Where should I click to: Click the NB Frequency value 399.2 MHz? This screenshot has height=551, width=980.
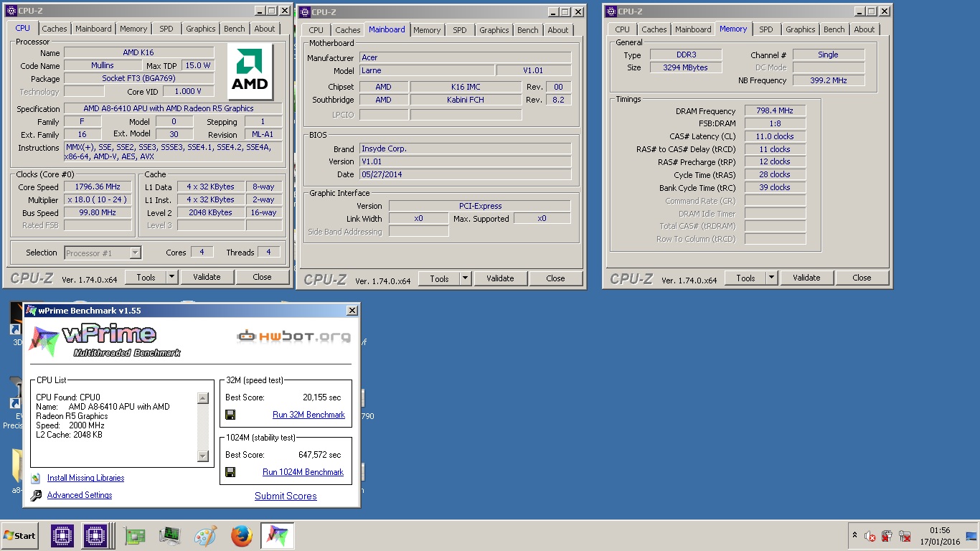pos(829,80)
